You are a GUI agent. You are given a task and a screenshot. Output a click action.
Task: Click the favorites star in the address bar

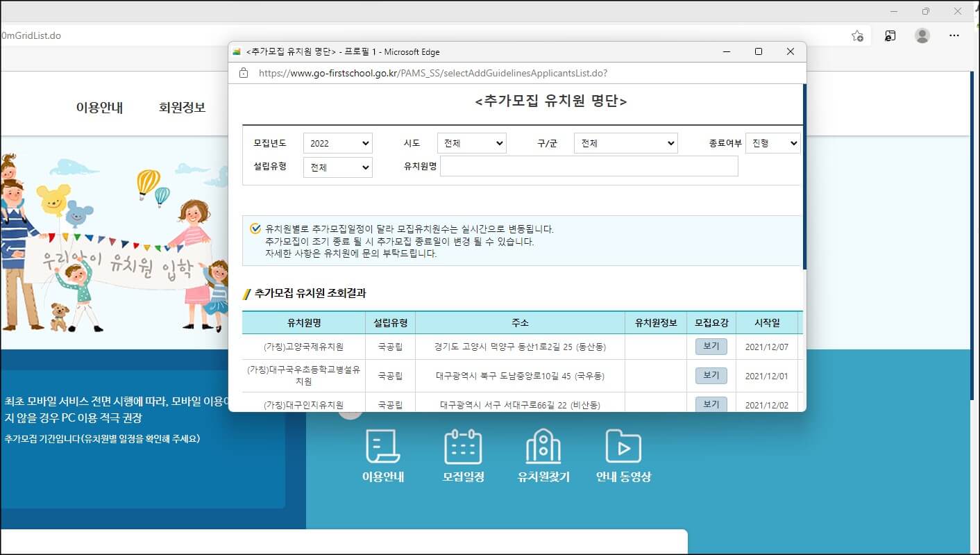click(857, 35)
